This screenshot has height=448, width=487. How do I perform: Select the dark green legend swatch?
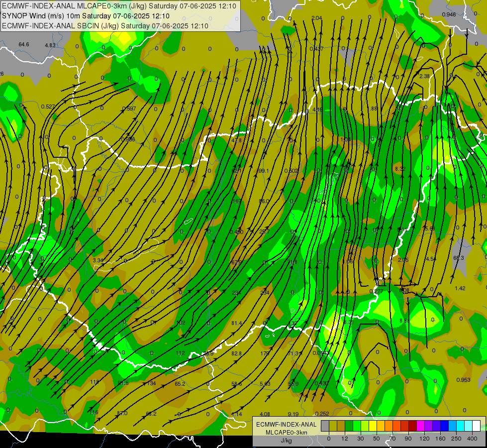pyautogui.click(x=349, y=426)
